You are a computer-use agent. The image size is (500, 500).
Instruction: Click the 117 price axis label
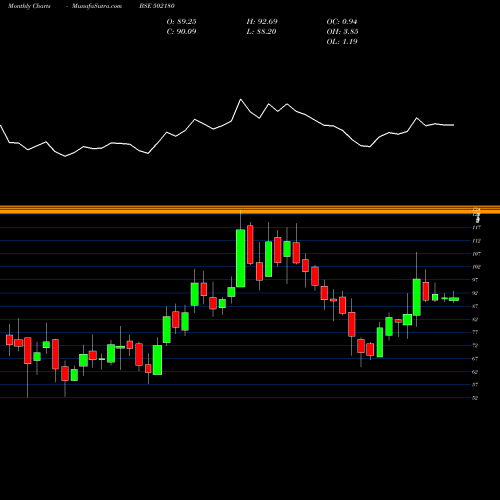pos(476,228)
